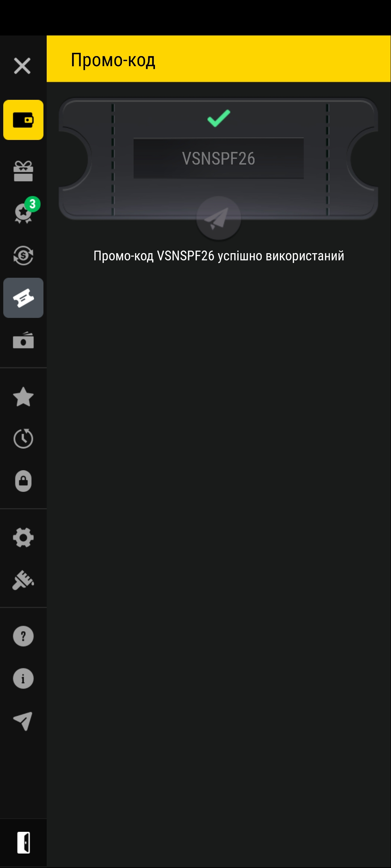
Task: Click the logout door icon
Action: point(23,843)
